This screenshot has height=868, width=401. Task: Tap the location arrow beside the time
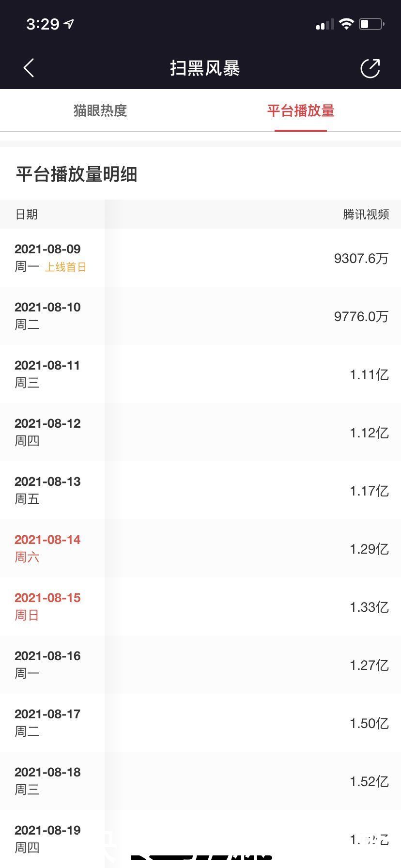pyautogui.click(x=69, y=24)
